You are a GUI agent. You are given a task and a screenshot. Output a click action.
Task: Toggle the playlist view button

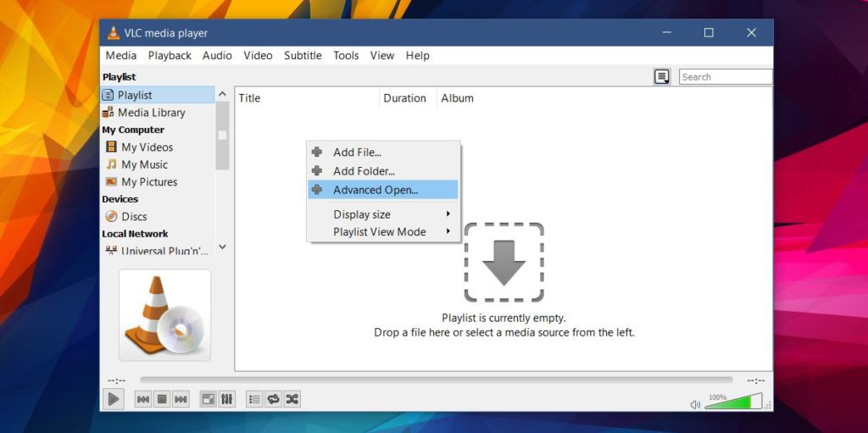(x=254, y=398)
